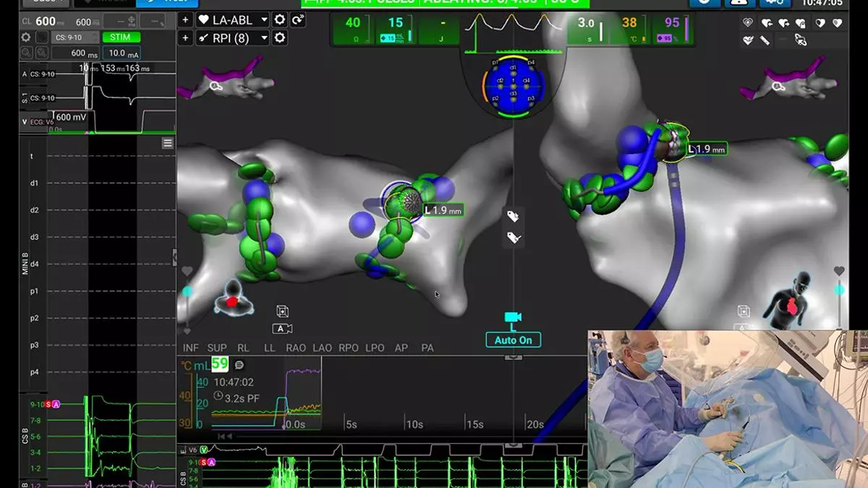Open the settings gear next to LA-ABL
This screenshot has height=488, width=868.
click(x=279, y=20)
